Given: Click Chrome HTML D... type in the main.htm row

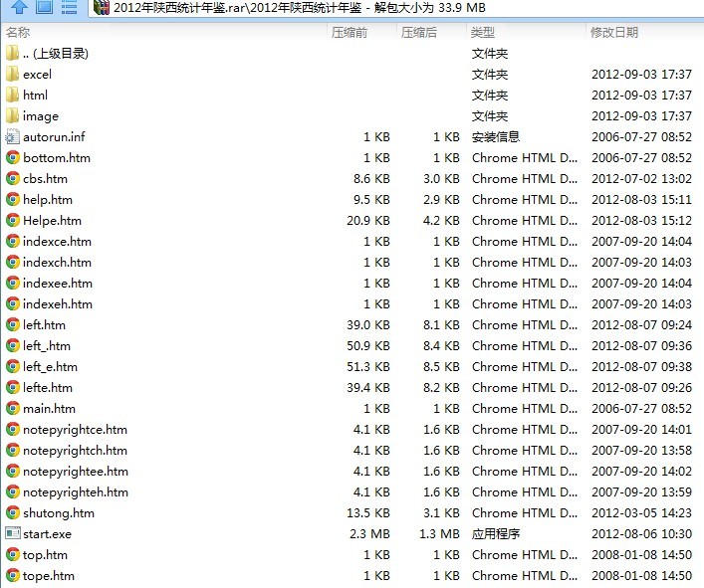Looking at the screenshot, I should 525,408.
